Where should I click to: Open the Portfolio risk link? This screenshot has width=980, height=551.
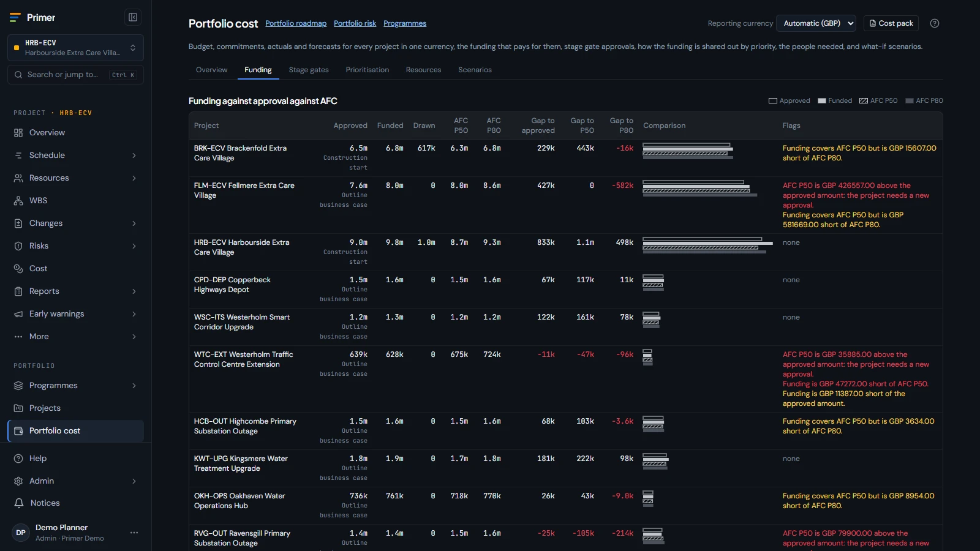355,23
